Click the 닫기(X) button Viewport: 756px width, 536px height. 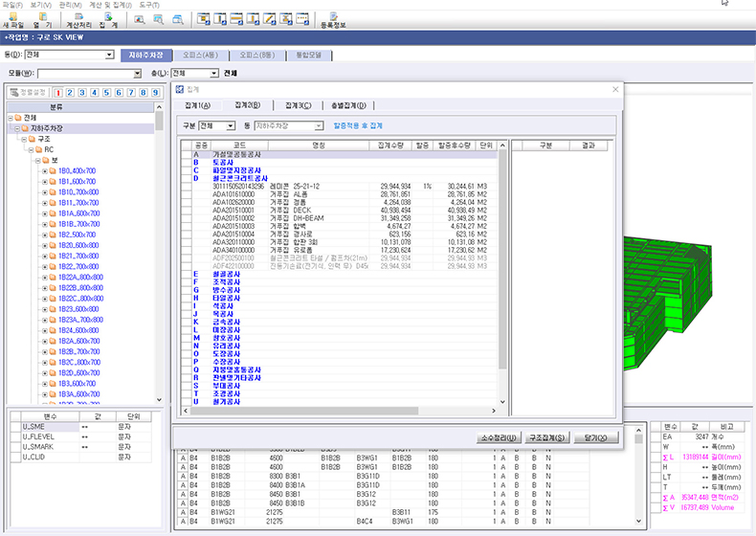coord(596,438)
